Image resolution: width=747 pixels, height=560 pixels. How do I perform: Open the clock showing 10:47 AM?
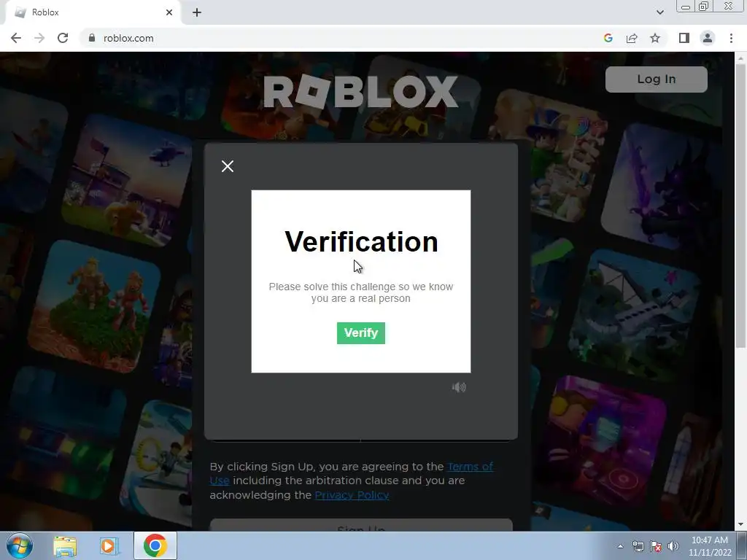(709, 546)
